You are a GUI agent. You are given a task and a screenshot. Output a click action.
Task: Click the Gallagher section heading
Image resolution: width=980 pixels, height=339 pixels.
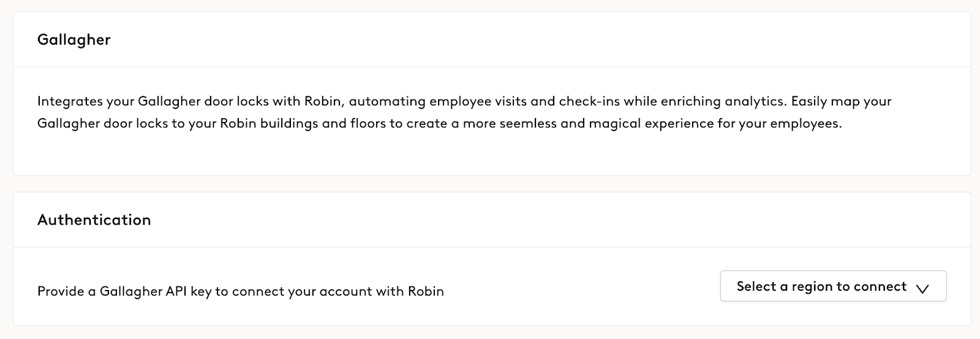click(74, 40)
